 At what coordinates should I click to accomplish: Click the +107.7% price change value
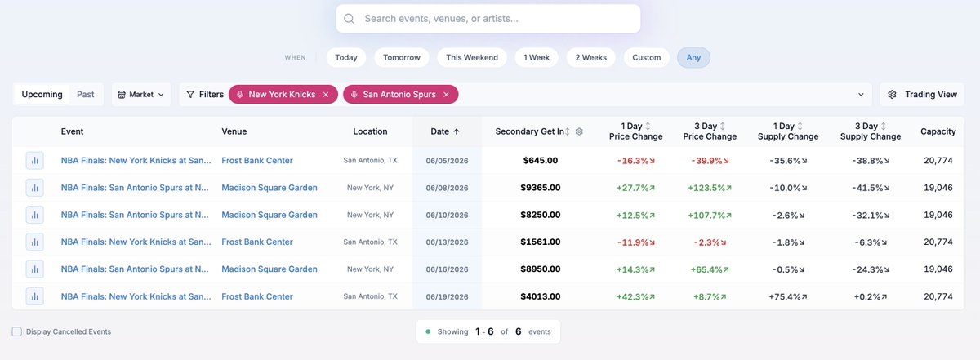[x=710, y=215]
